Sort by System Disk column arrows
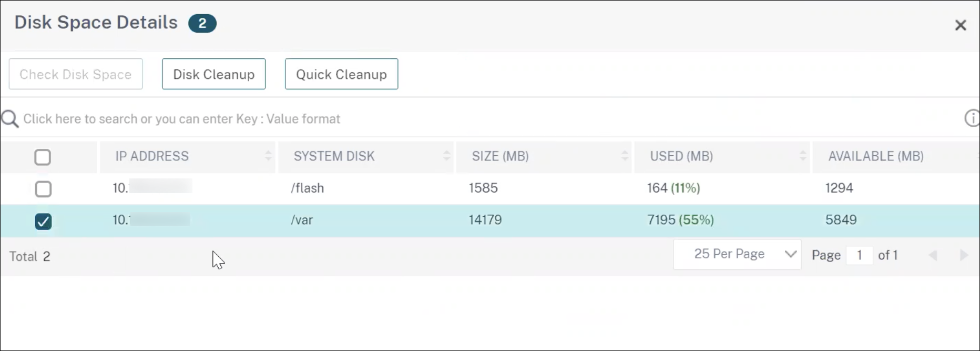 click(x=446, y=156)
